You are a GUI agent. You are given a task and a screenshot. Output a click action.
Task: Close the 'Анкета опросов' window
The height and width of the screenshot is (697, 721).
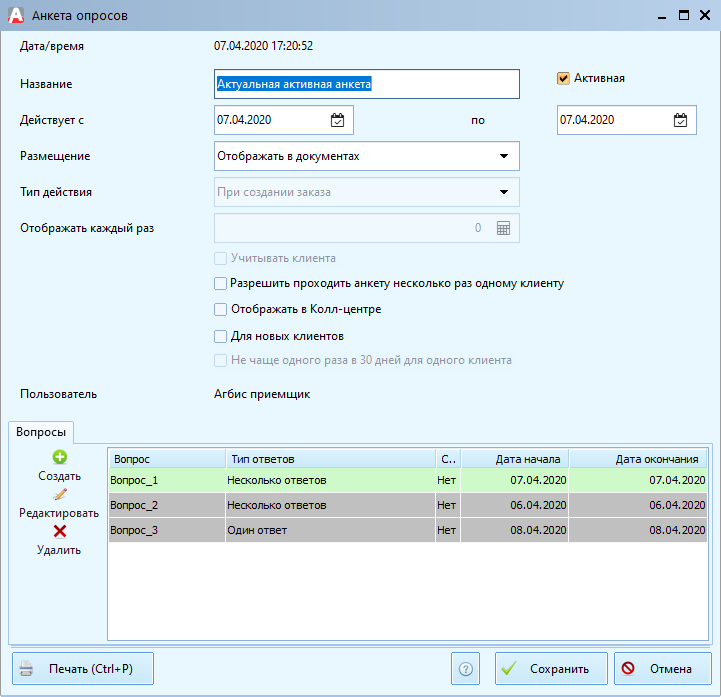point(705,16)
